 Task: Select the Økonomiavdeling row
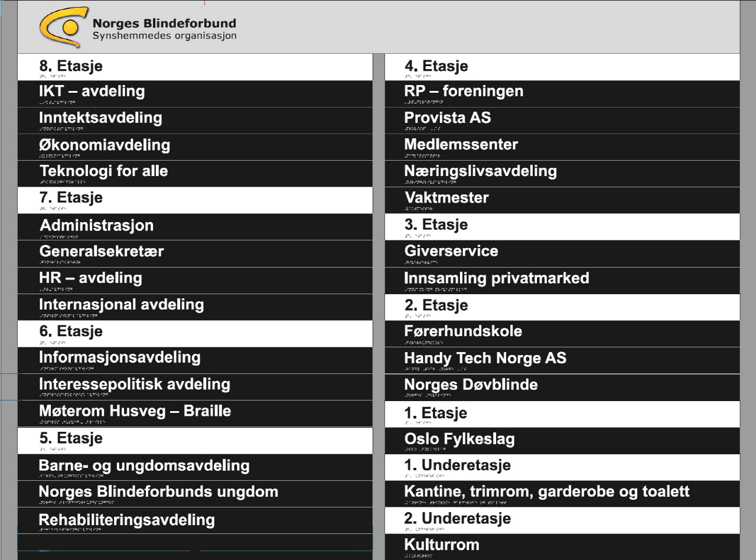(195, 147)
